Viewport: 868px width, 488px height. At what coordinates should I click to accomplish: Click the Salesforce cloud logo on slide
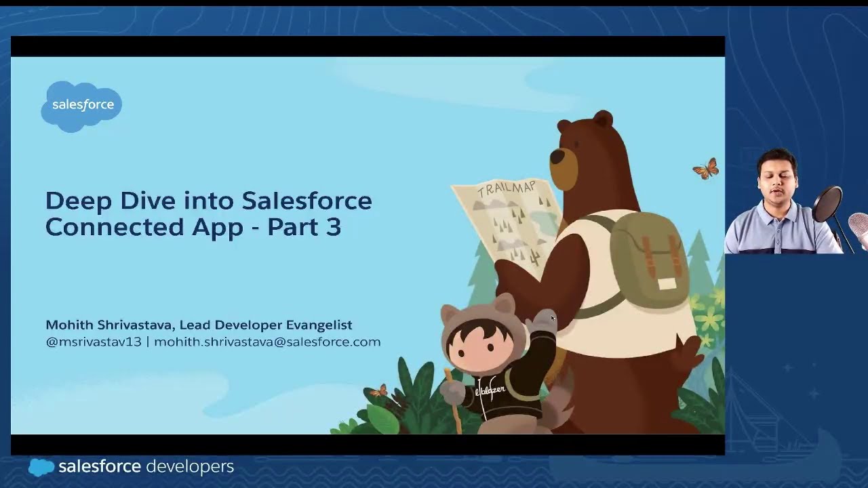coord(81,106)
